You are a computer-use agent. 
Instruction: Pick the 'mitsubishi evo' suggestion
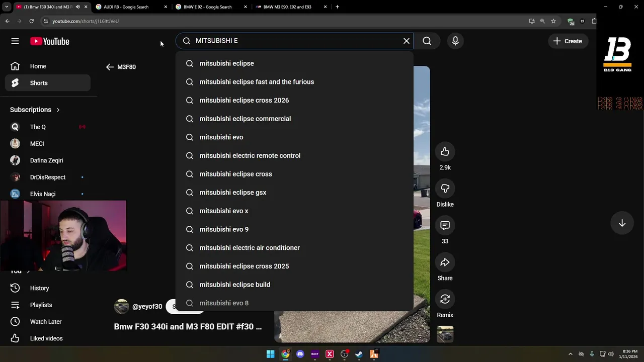[294, 137]
